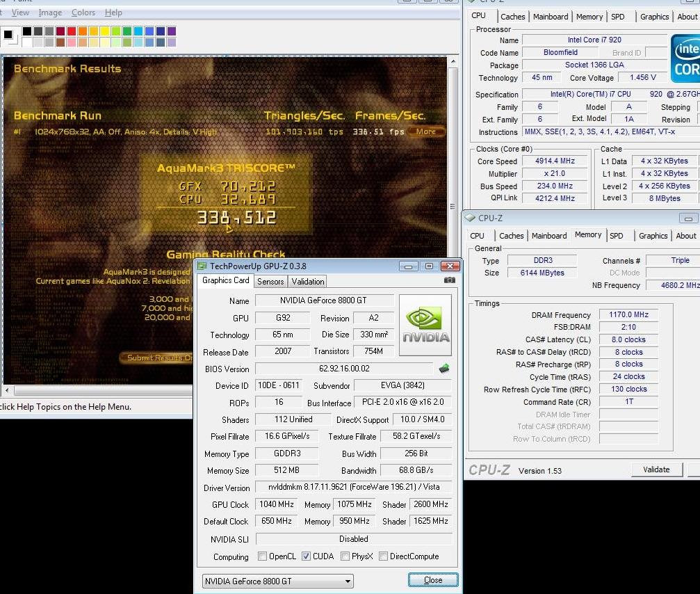Click the BIOS Version field 62.92.16.00.02
This screenshot has height=594, width=700.
[x=344, y=369]
